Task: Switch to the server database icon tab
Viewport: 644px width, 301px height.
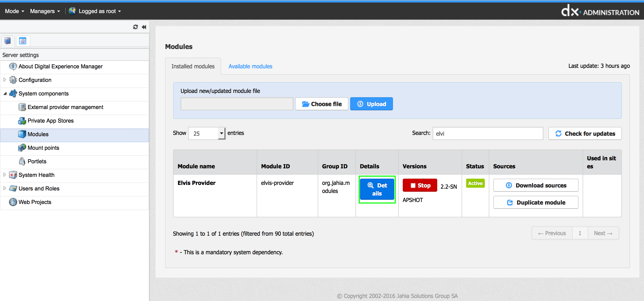Action: 8,41
